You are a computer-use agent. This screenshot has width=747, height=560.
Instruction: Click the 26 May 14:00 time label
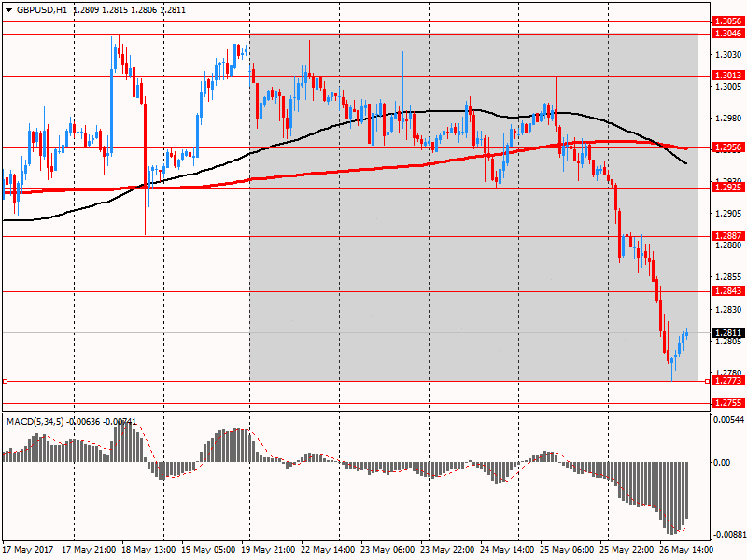tap(686, 549)
